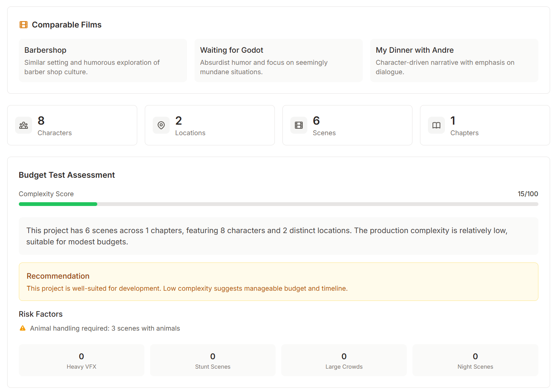
Task: Select the Waiting for Godot card
Action: 278,60
